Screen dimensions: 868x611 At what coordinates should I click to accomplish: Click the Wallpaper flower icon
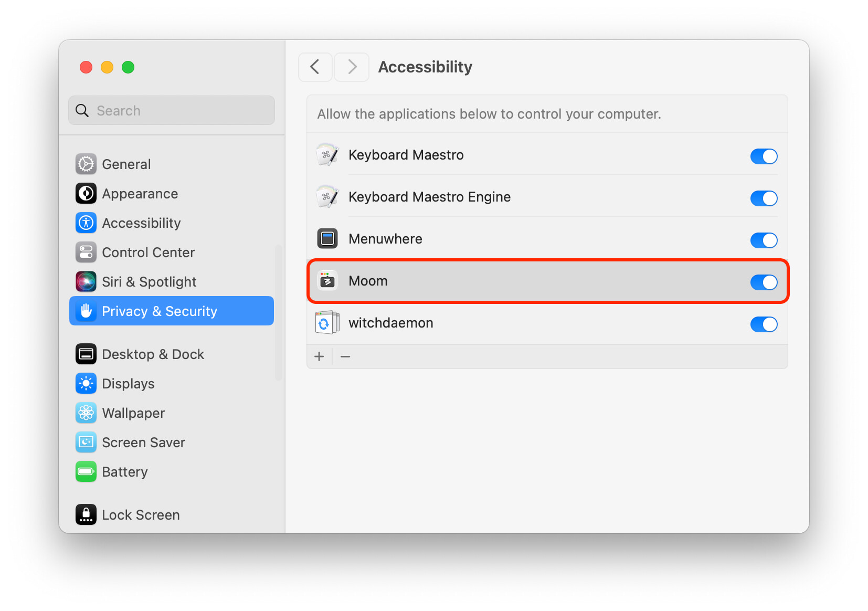(86, 413)
